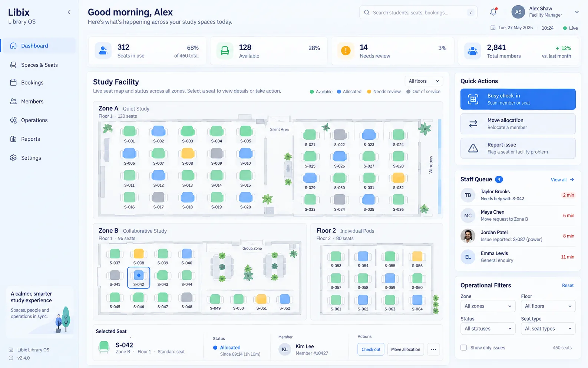Screen dimensions: 588x368
Task: Go to Bookings in sidebar
Action: point(39,83)
